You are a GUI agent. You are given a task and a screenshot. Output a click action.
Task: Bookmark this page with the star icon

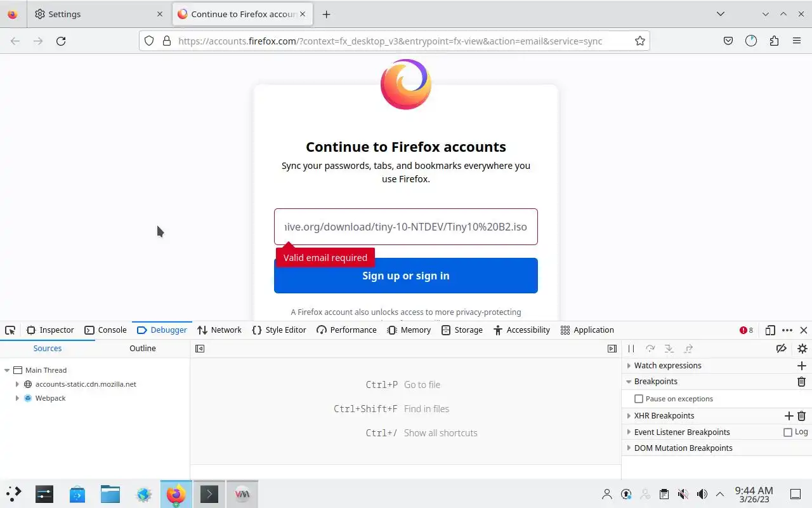(x=639, y=41)
